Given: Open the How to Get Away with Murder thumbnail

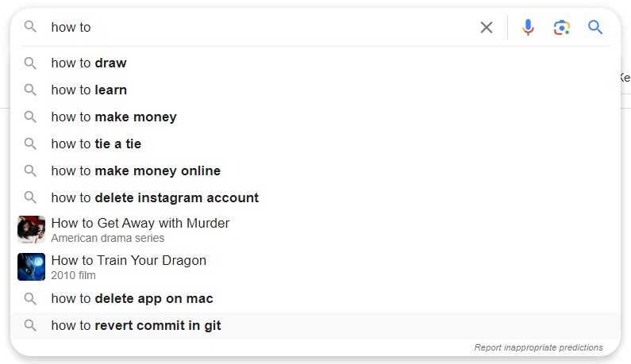Looking at the screenshot, I should (32, 230).
